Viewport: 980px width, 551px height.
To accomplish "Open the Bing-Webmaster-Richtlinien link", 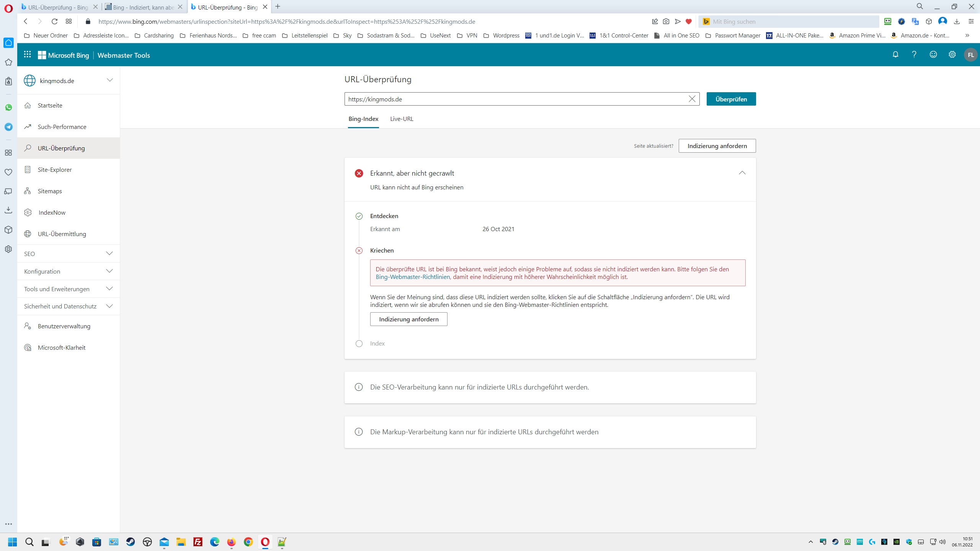I will 413,277.
